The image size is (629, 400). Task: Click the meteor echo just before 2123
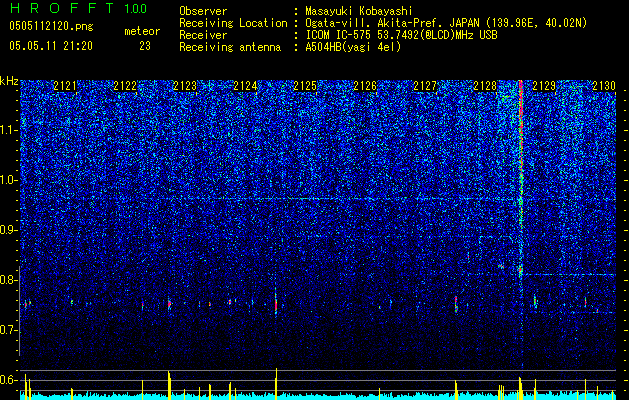pyautogui.click(x=169, y=304)
